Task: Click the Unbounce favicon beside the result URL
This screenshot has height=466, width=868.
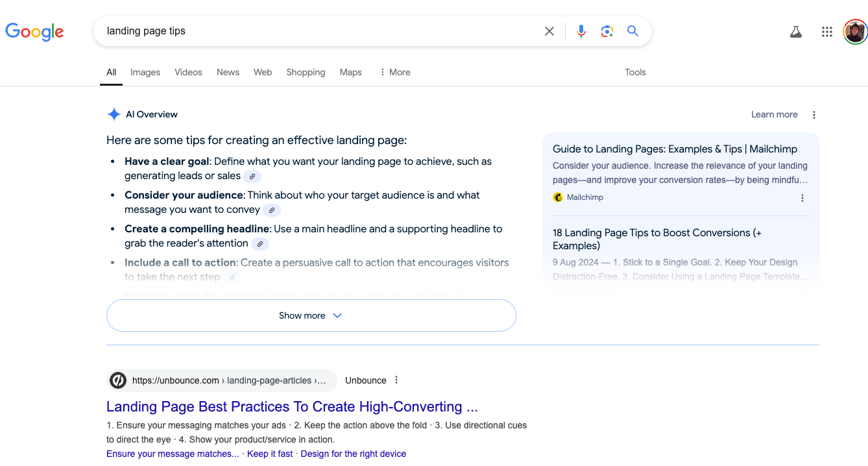Action: pyautogui.click(x=117, y=380)
